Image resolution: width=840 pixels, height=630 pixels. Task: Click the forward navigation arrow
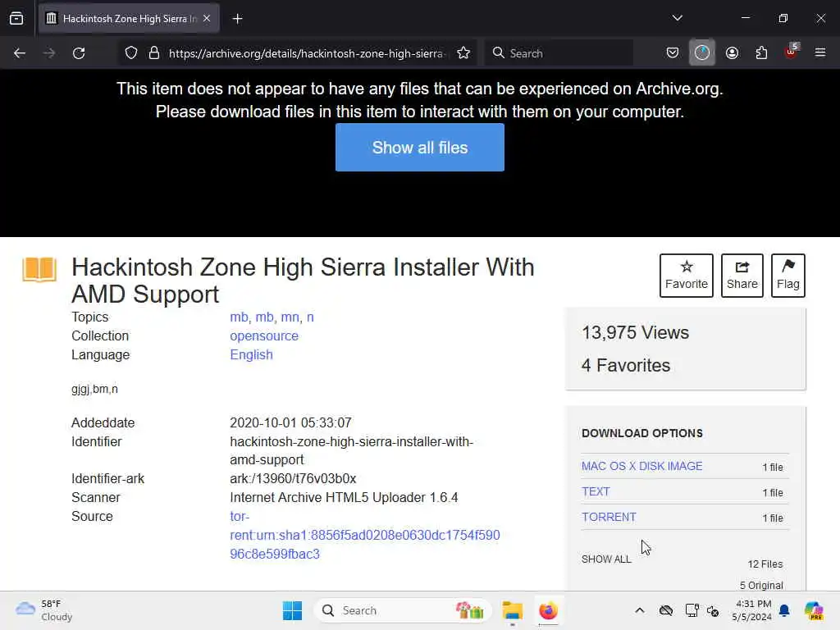tap(49, 53)
